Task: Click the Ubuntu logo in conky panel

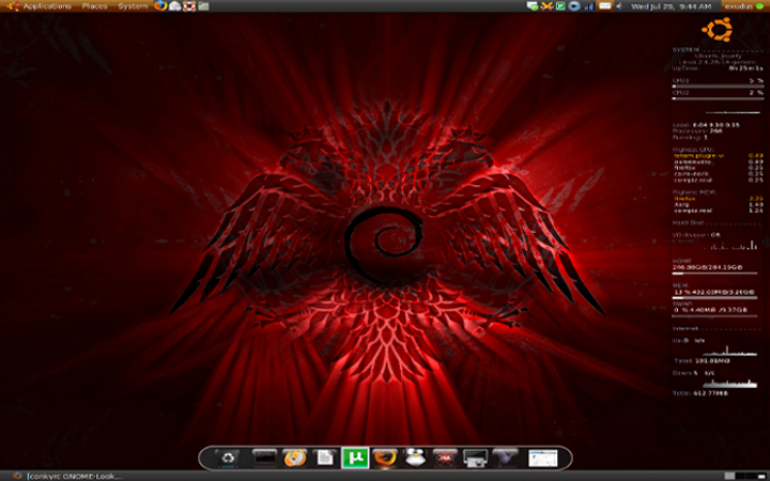Action: [x=717, y=29]
